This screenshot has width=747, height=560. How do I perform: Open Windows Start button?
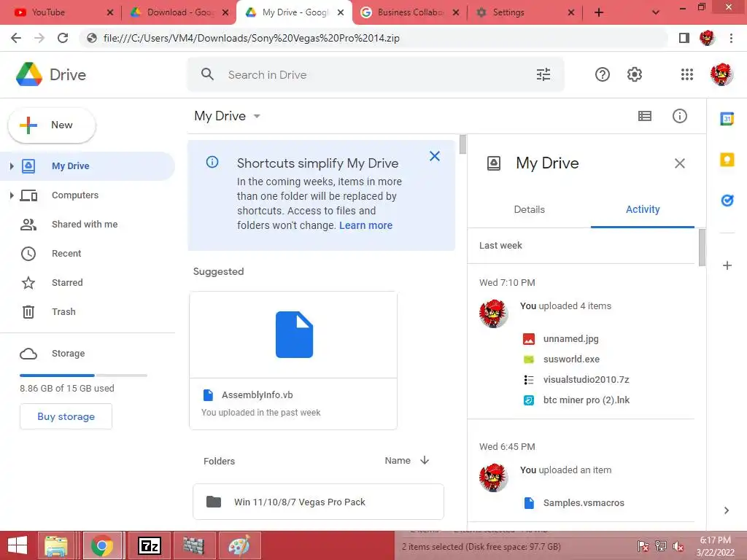pyautogui.click(x=18, y=545)
